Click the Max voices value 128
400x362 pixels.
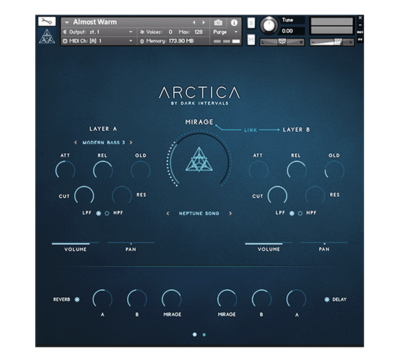[x=198, y=32]
